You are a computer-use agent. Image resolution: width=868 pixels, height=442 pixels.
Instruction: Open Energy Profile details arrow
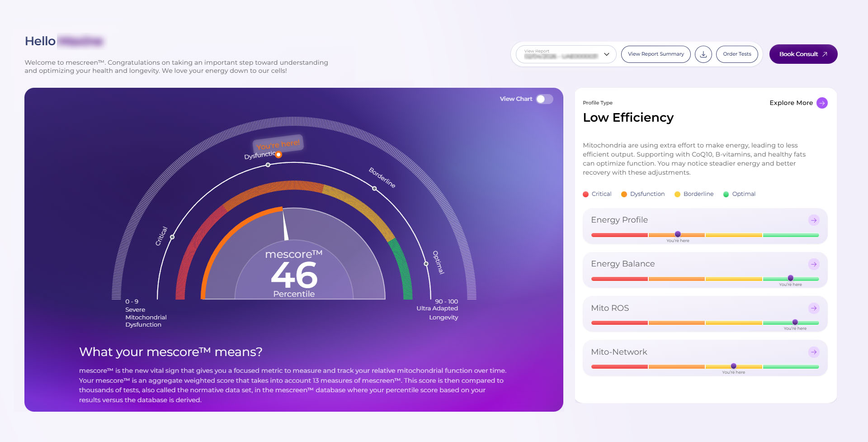pos(813,220)
